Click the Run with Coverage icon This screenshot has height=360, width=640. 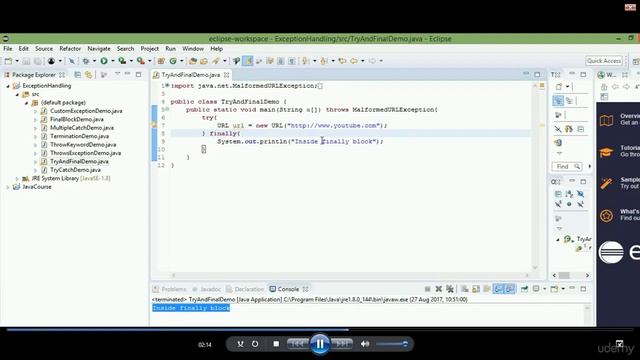pyautogui.click(x=122, y=61)
